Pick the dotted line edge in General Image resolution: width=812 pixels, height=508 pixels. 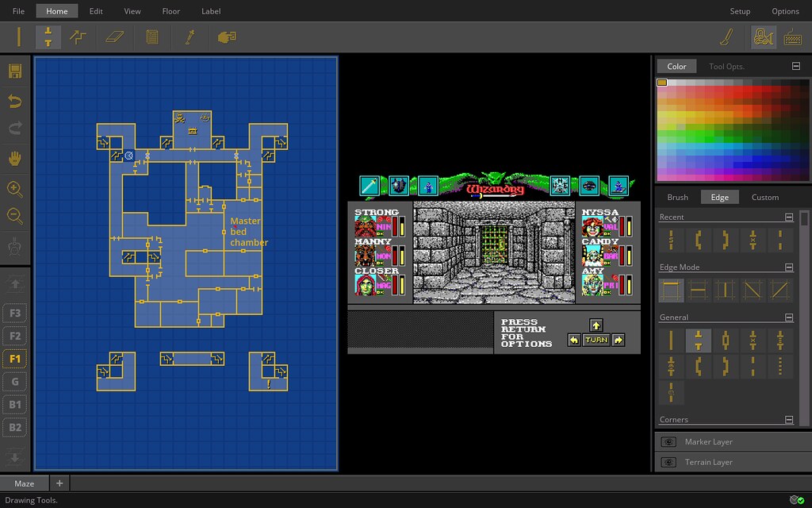coord(780,367)
